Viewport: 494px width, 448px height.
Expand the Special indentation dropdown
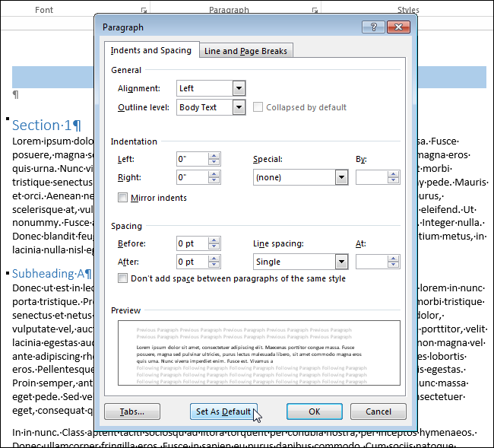coord(341,177)
